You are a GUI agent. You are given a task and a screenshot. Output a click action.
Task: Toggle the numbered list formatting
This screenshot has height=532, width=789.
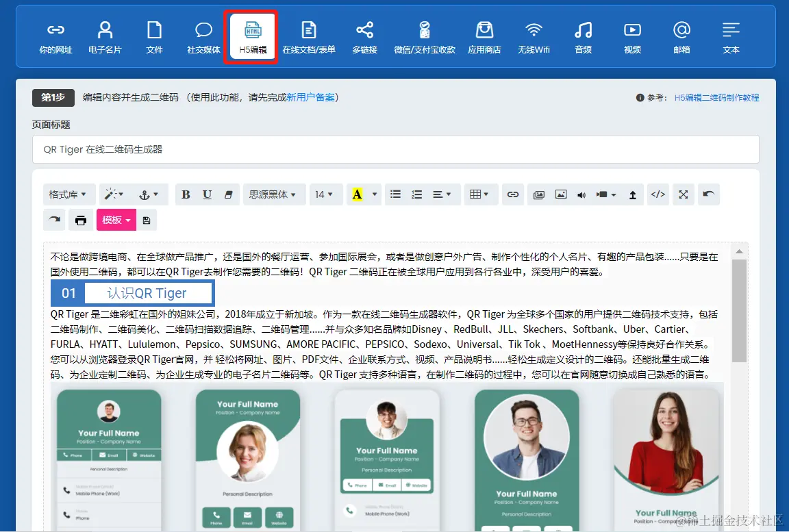(417, 194)
